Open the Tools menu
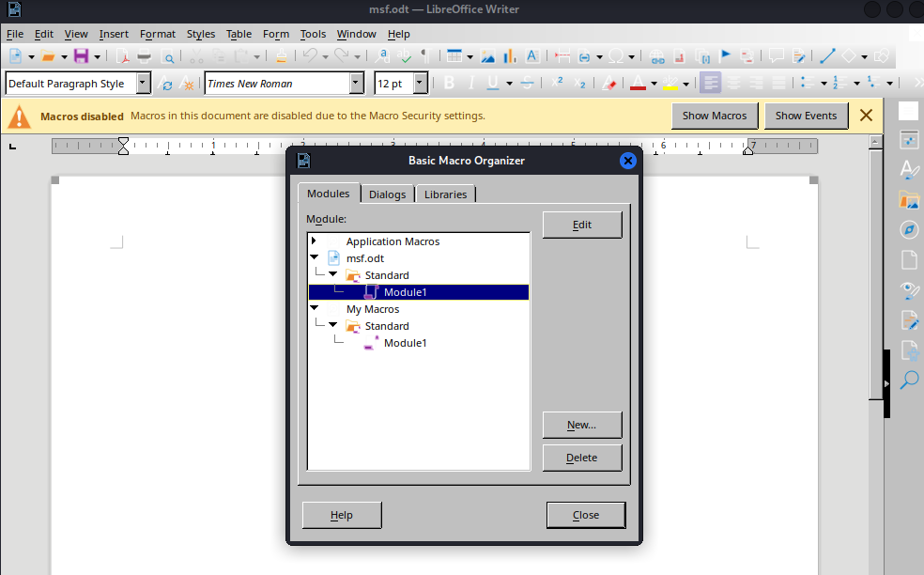This screenshot has height=575, width=924. pyautogui.click(x=313, y=34)
